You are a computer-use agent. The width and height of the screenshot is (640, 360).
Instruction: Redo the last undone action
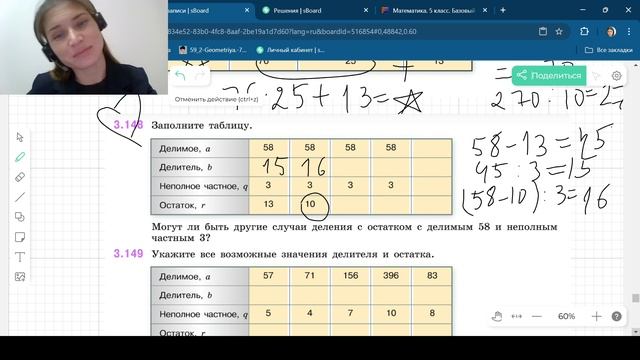(x=200, y=76)
